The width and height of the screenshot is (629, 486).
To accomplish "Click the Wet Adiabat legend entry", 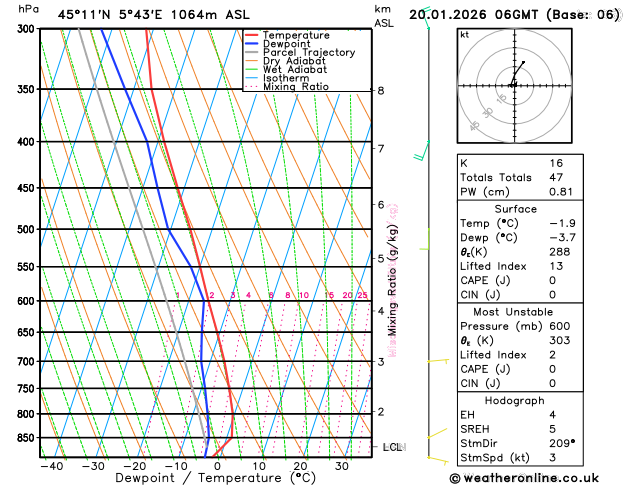I will [x=286, y=69].
